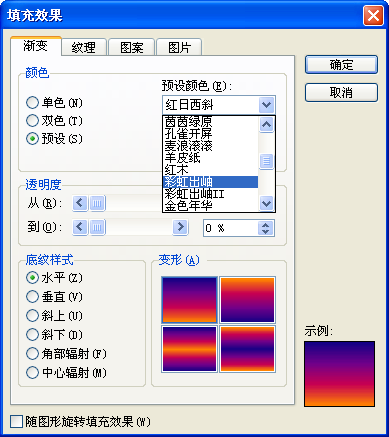Click the 到 percentage input field

231,228
